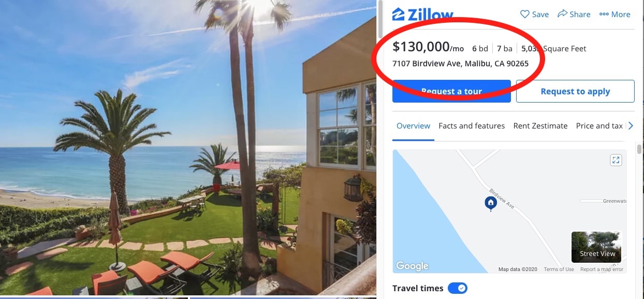Share this listing
This screenshot has width=644, height=299.
(574, 14)
